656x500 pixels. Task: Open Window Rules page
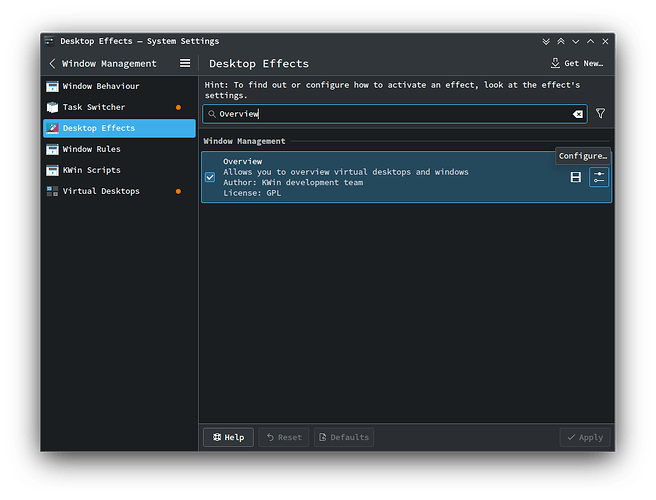[119, 149]
